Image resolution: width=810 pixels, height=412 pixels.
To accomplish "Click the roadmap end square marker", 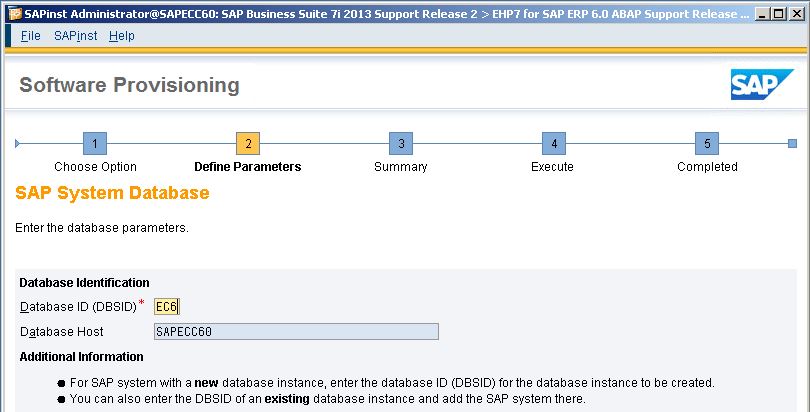I will point(792,144).
